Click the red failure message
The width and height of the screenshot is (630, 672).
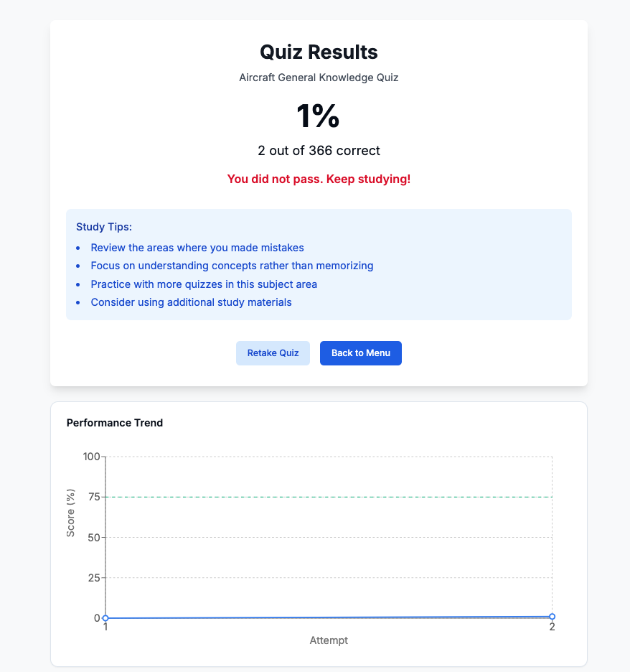318,179
